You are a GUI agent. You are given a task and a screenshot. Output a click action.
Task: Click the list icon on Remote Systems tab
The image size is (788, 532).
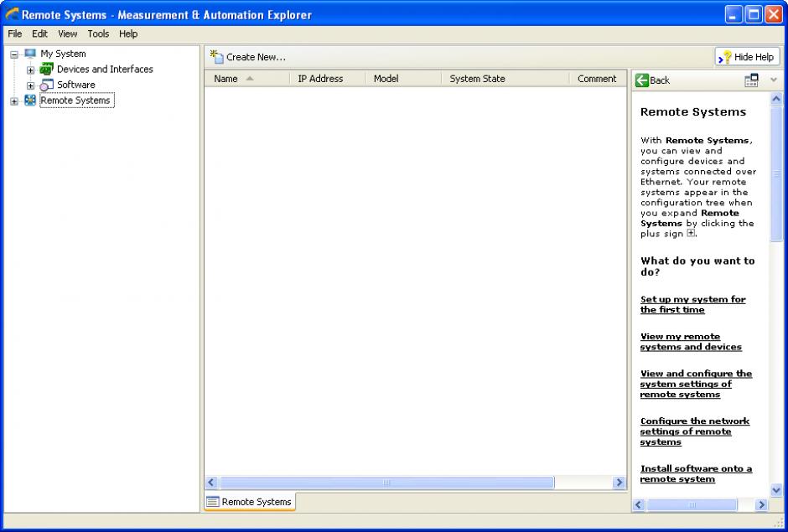[x=213, y=501]
